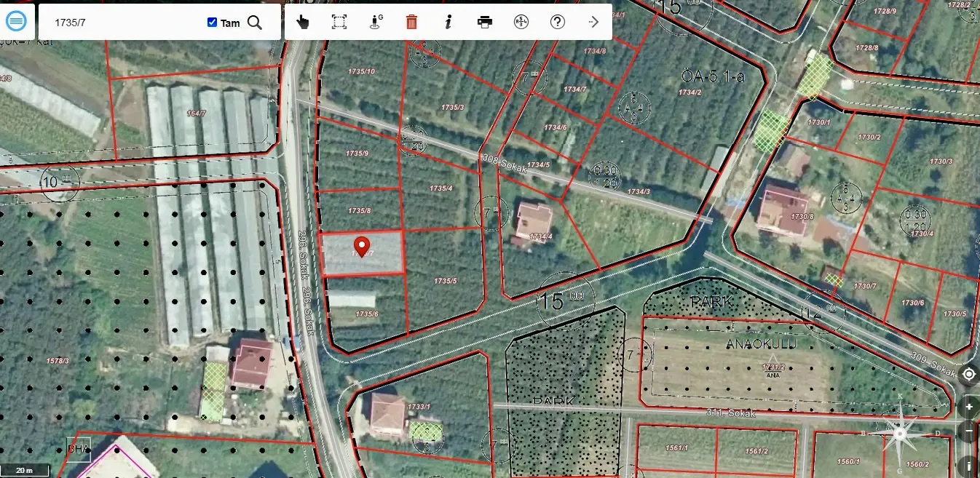
Task: Select the hand pointer tool
Action: point(303,22)
